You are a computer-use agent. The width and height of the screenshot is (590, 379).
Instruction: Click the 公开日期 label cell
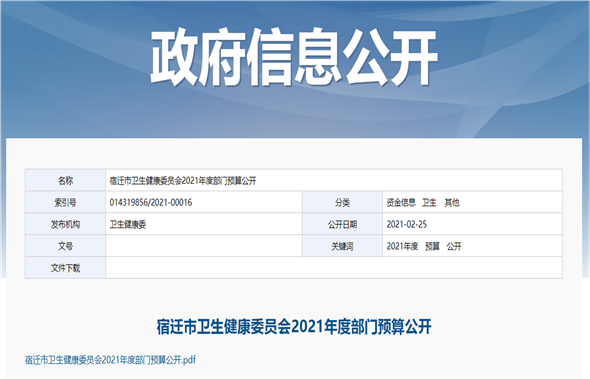tap(342, 224)
